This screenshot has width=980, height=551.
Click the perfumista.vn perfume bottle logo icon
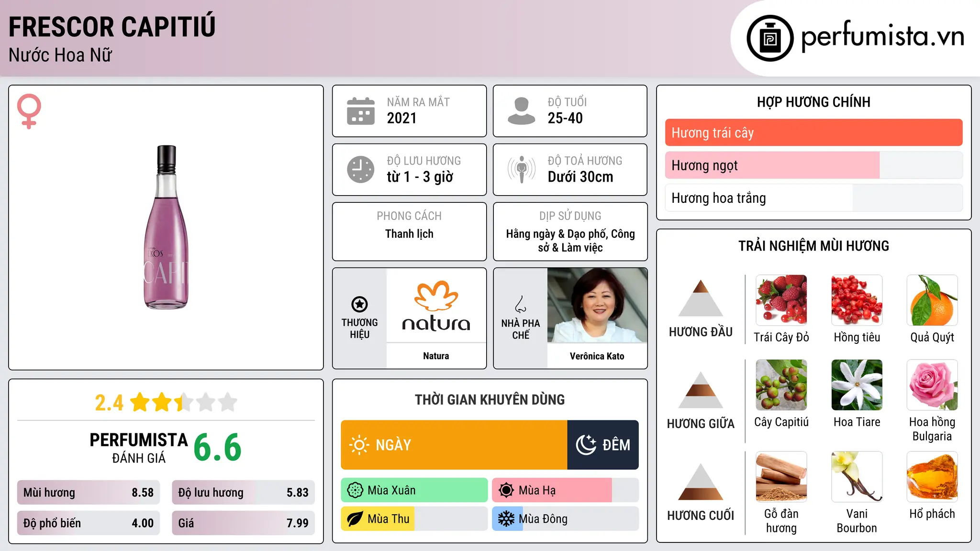(x=770, y=38)
